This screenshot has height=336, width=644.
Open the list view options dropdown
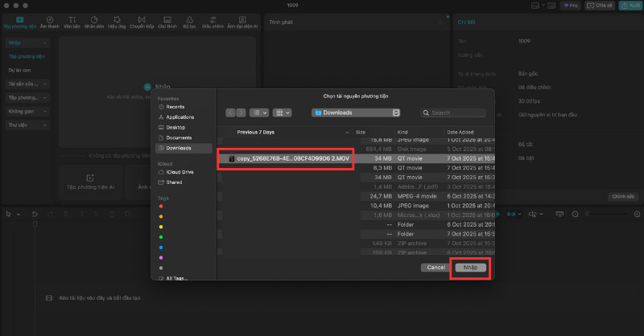click(259, 113)
